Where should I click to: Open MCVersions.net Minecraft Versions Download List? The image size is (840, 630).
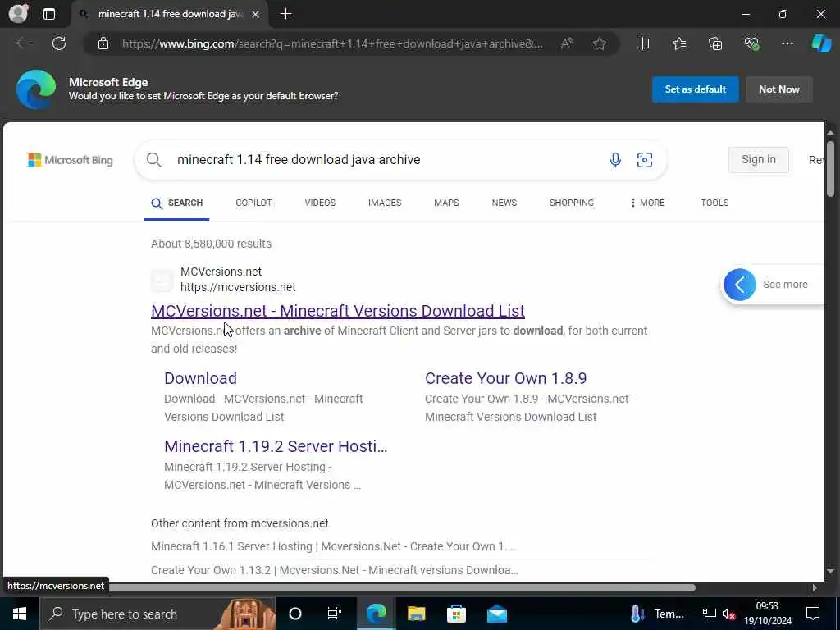pyautogui.click(x=337, y=311)
